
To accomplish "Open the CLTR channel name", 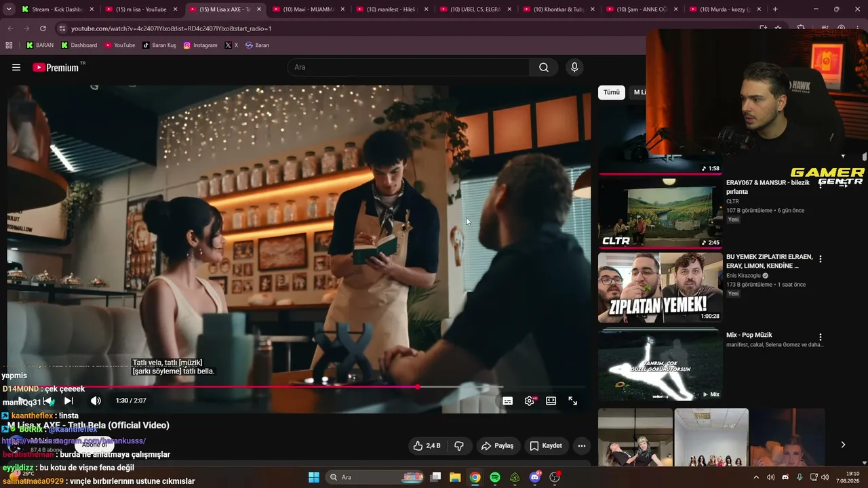I will pos(732,201).
